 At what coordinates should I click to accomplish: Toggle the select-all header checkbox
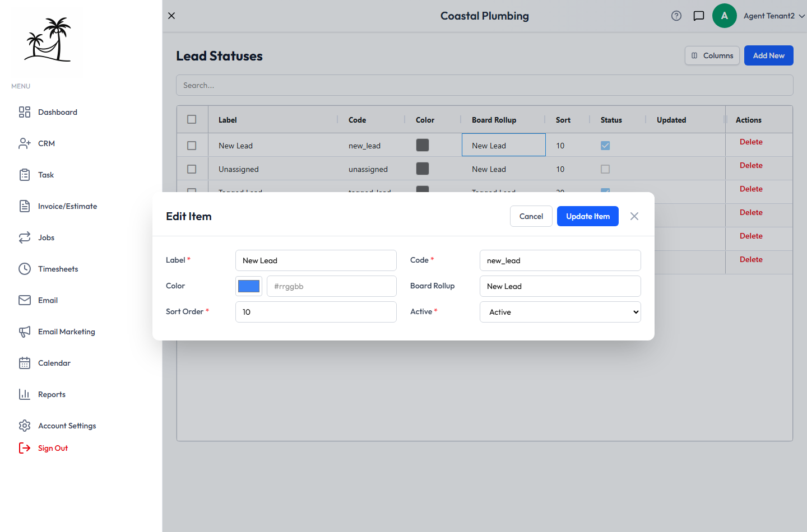192,119
